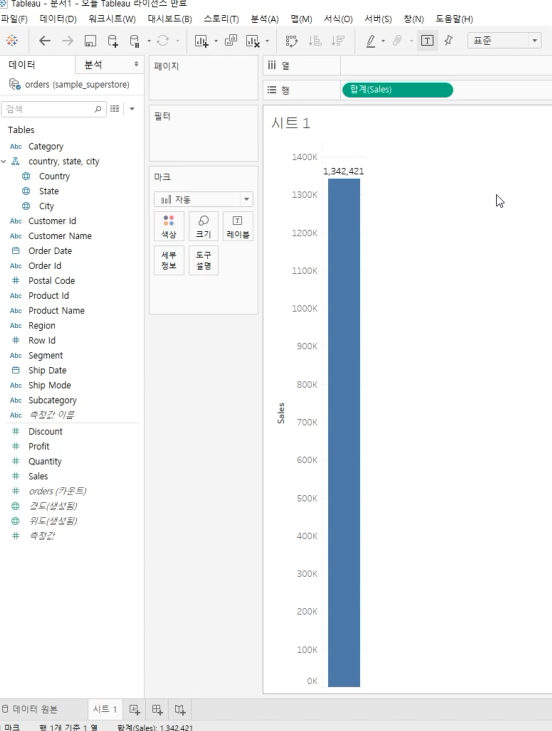This screenshot has width=552, height=731.
Task: Toggle the show mark labels T button
Action: click(x=427, y=41)
